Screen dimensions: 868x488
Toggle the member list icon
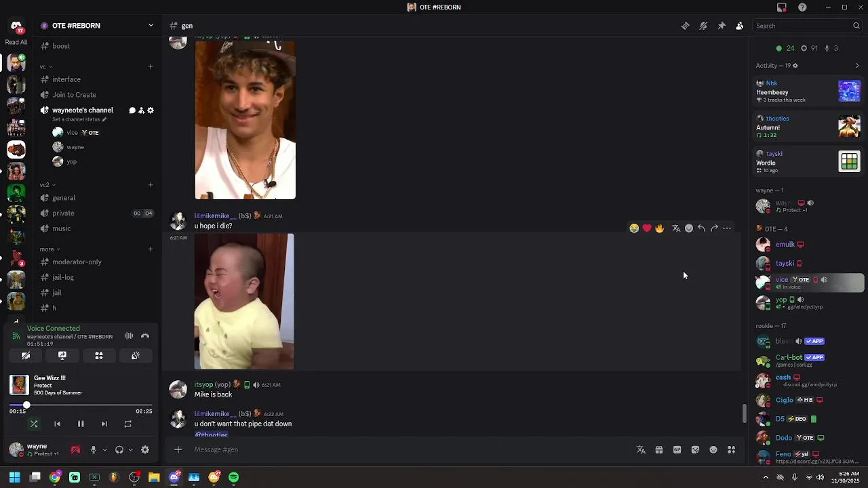coord(739,26)
